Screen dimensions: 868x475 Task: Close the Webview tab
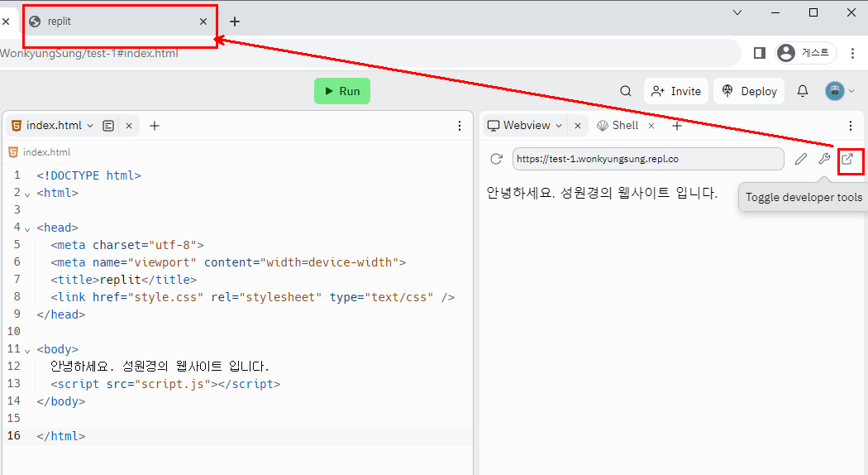[x=578, y=126]
